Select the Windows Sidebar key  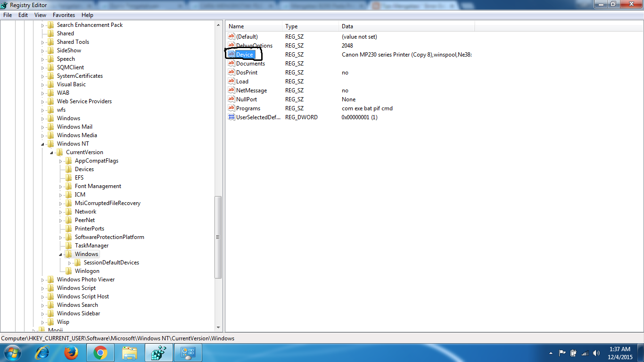point(78,313)
